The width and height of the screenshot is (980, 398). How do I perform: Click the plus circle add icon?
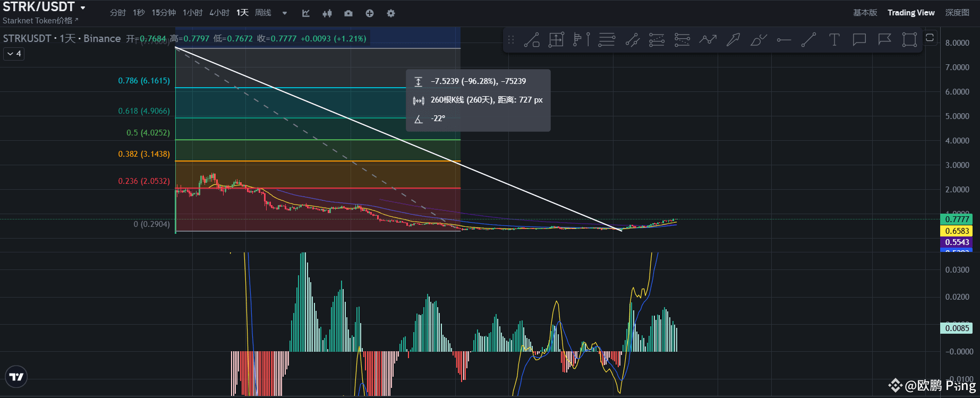click(370, 13)
